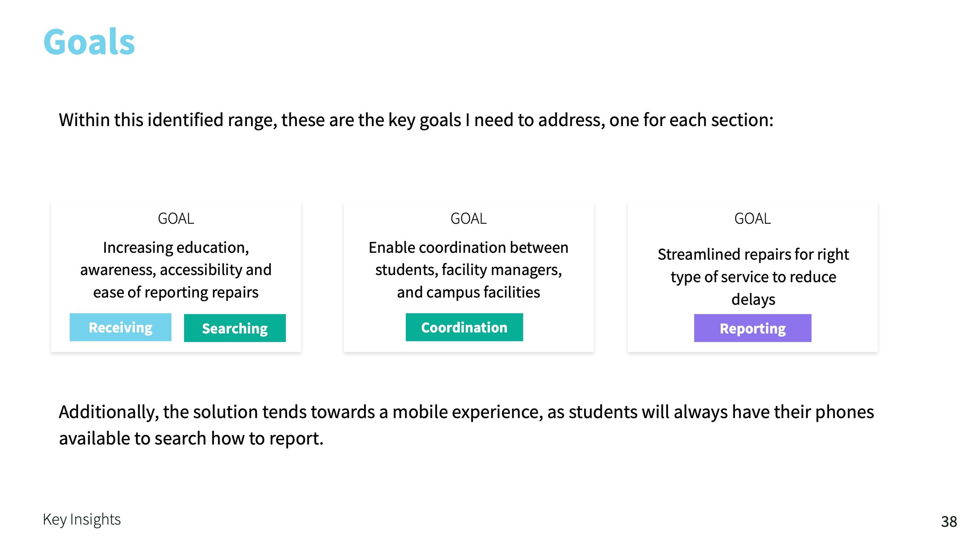Image resolution: width=980 pixels, height=551 pixels.
Task: Click the Goals slide title
Action: [x=89, y=42]
